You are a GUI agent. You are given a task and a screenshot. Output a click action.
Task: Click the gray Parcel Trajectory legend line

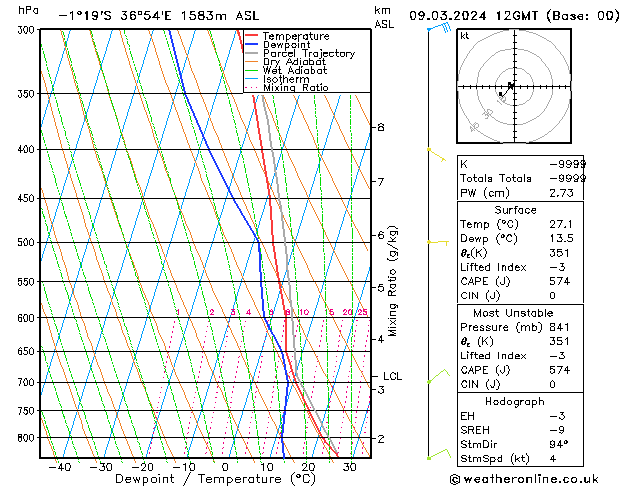[252, 53]
